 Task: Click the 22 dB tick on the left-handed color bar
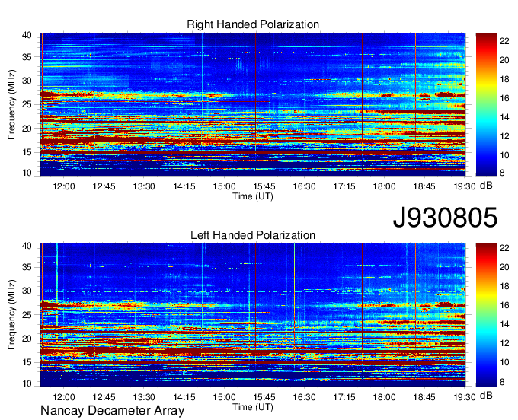tap(504, 248)
